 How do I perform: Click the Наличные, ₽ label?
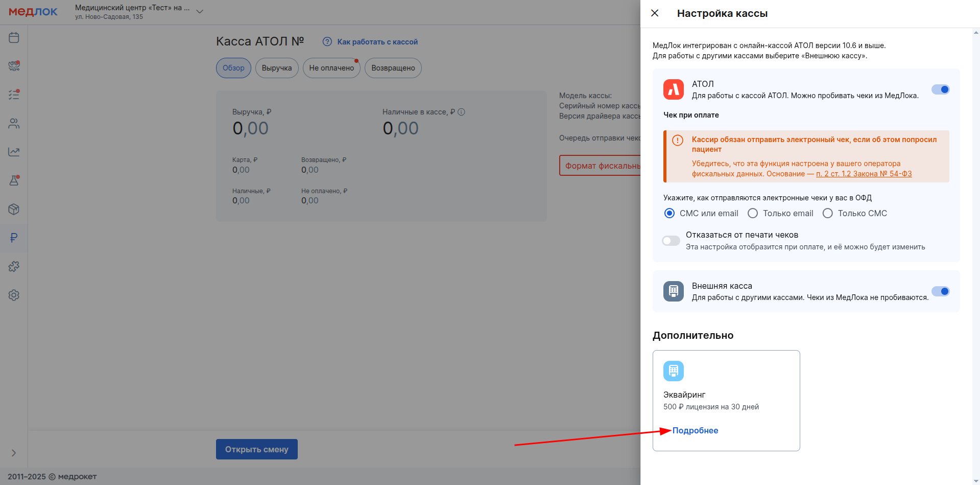click(x=251, y=191)
